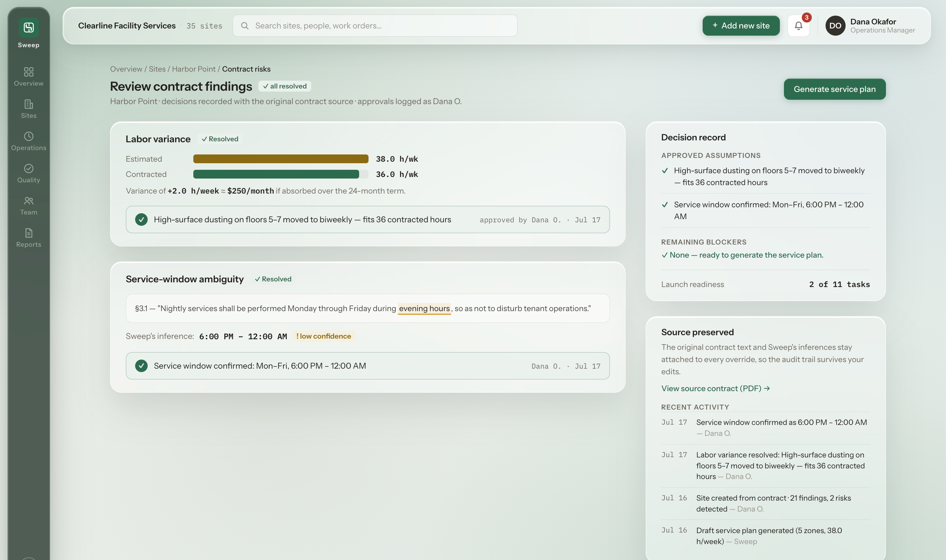Image resolution: width=946 pixels, height=560 pixels.
Task: Click Launch readiness label
Action: click(x=692, y=285)
